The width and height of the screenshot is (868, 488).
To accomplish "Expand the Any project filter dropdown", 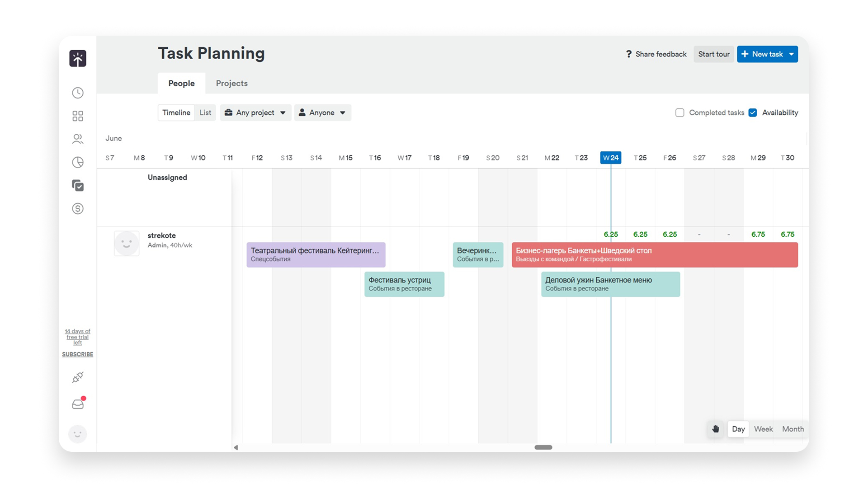I will click(255, 113).
